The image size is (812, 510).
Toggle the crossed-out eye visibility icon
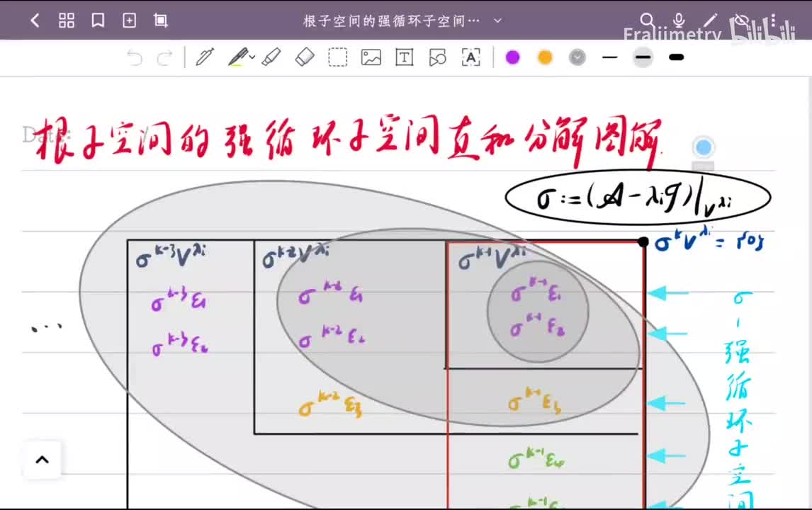(741, 21)
